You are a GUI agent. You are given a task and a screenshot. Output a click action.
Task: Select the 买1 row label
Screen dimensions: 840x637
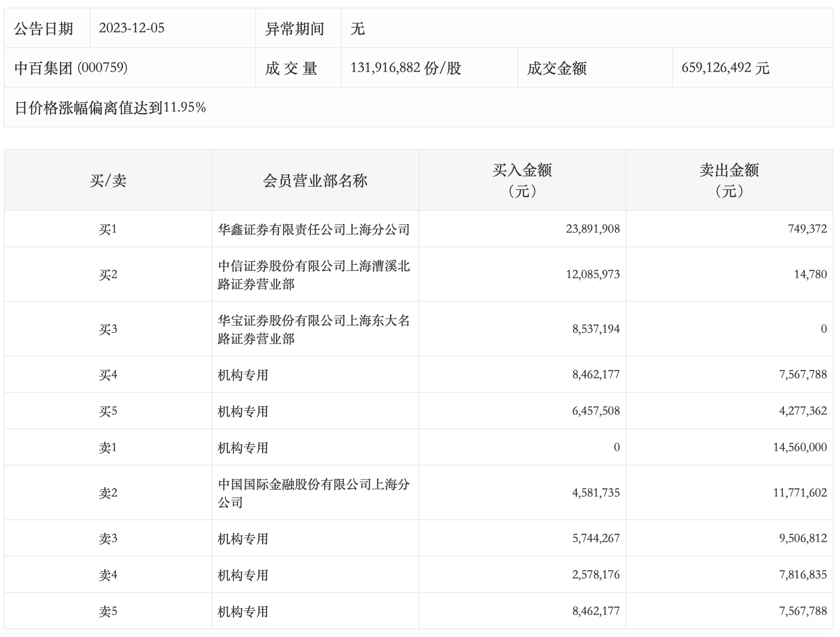[x=108, y=229]
